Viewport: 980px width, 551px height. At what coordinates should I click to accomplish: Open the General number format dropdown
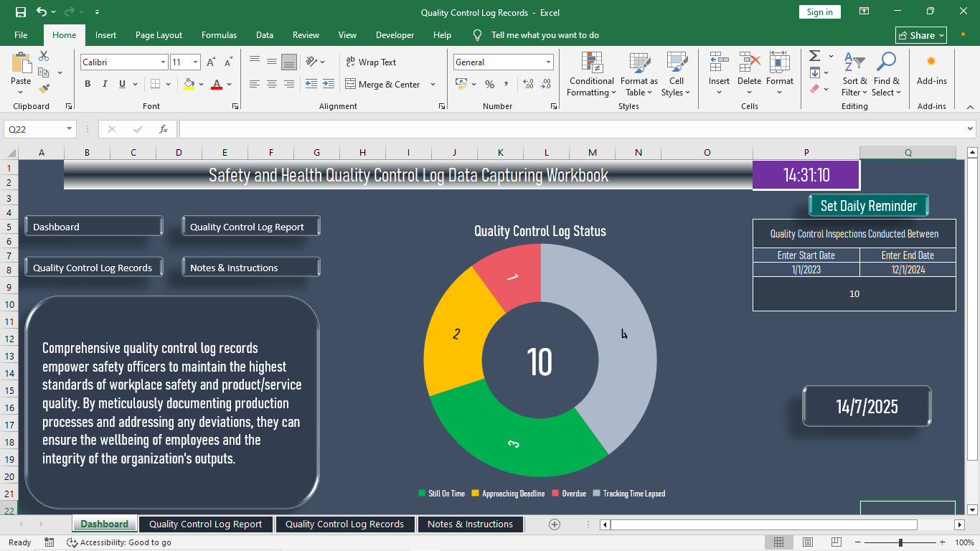click(548, 62)
